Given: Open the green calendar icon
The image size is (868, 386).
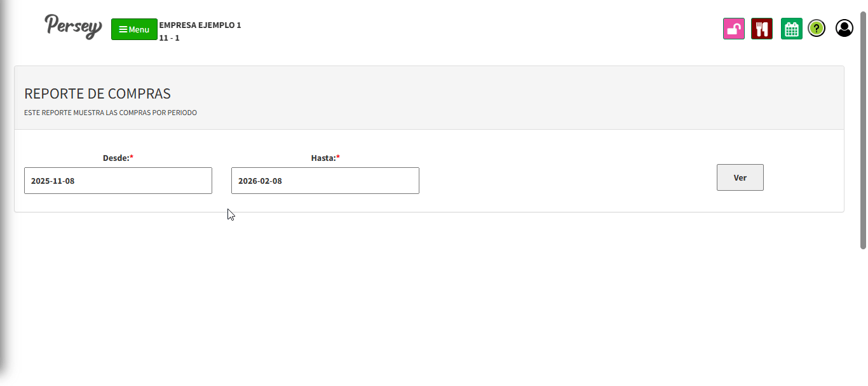Looking at the screenshot, I should click(x=791, y=29).
